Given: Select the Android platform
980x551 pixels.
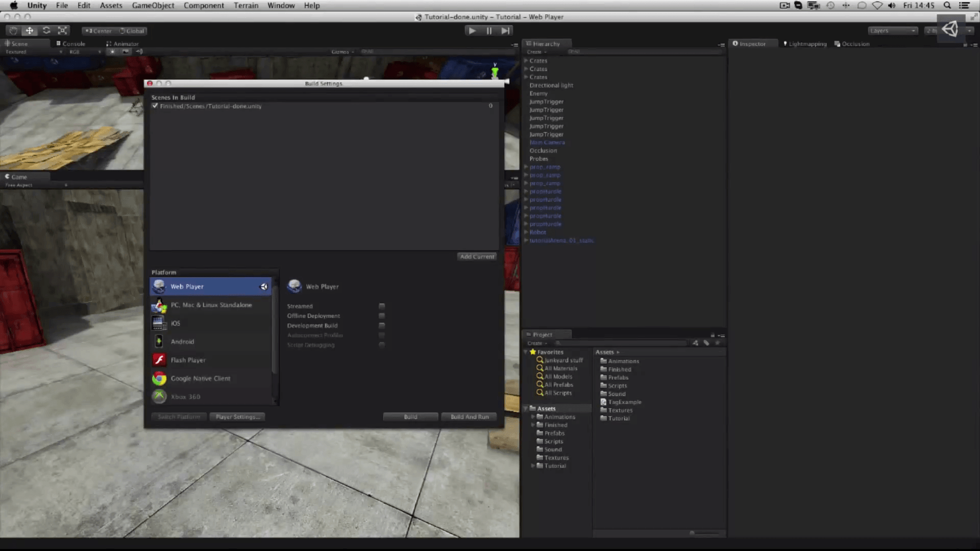Looking at the screenshot, I should (x=211, y=342).
